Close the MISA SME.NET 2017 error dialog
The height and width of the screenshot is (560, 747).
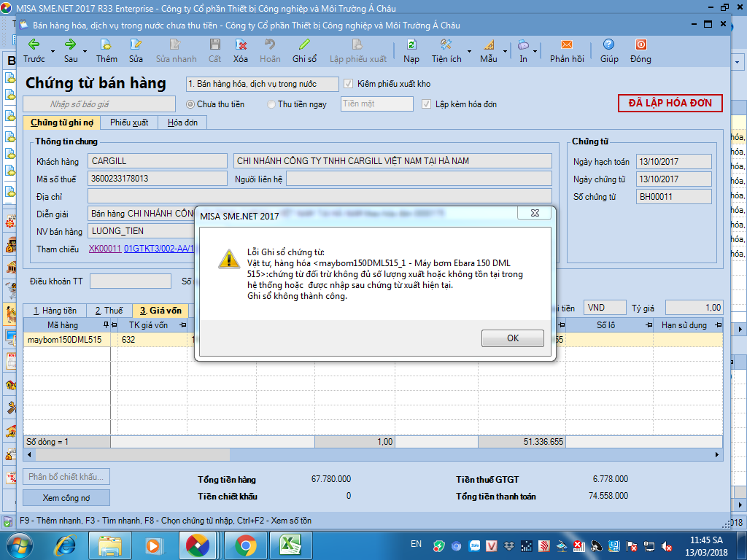(x=535, y=214)
